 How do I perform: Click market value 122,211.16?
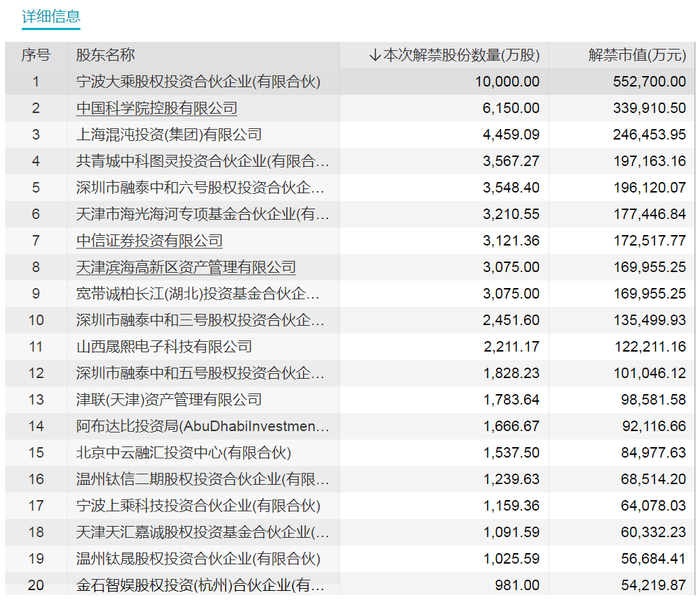(650, 347)
